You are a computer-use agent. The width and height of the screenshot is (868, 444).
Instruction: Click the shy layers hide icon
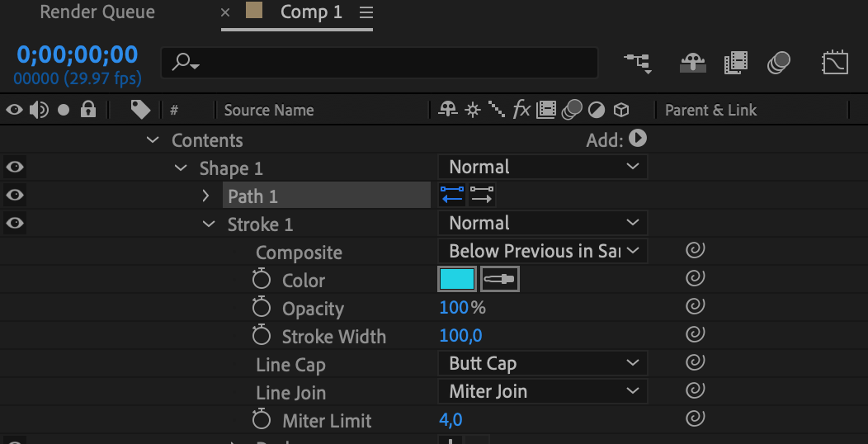(691, 63)
